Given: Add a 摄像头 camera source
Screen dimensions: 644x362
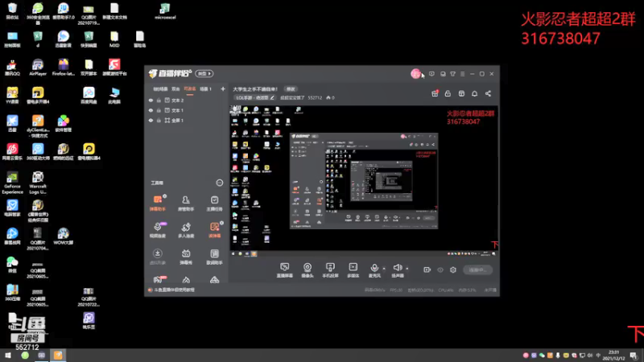Looking at the screenshot, I should point(308,270).
